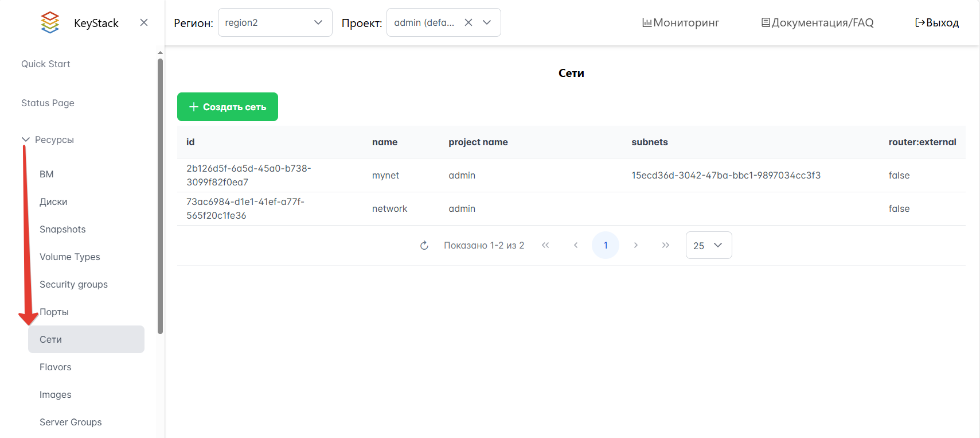Go to the first page using the double-left arrow
This screenshot has height=438, width=980.
click(x=545, y=245)
